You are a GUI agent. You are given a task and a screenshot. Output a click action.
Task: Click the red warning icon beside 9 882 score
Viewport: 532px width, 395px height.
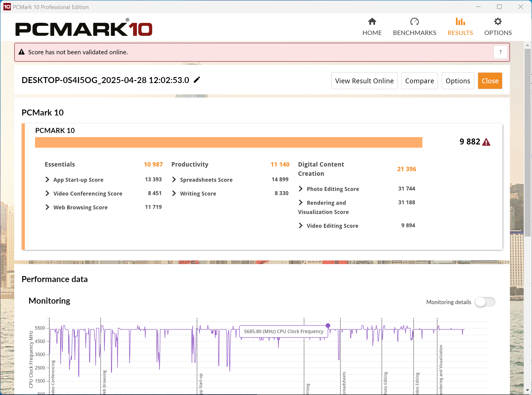(x=486, y=142)
